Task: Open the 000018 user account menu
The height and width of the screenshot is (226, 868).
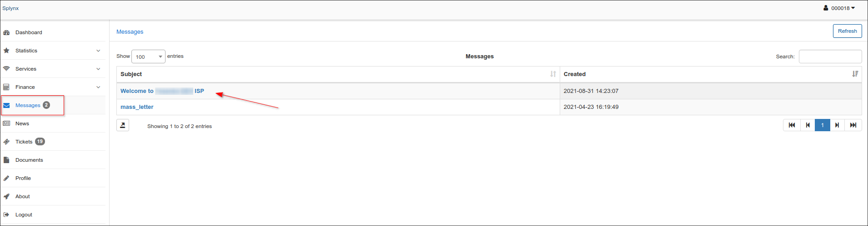Action: pyautogui.click(x=839, y=8)
